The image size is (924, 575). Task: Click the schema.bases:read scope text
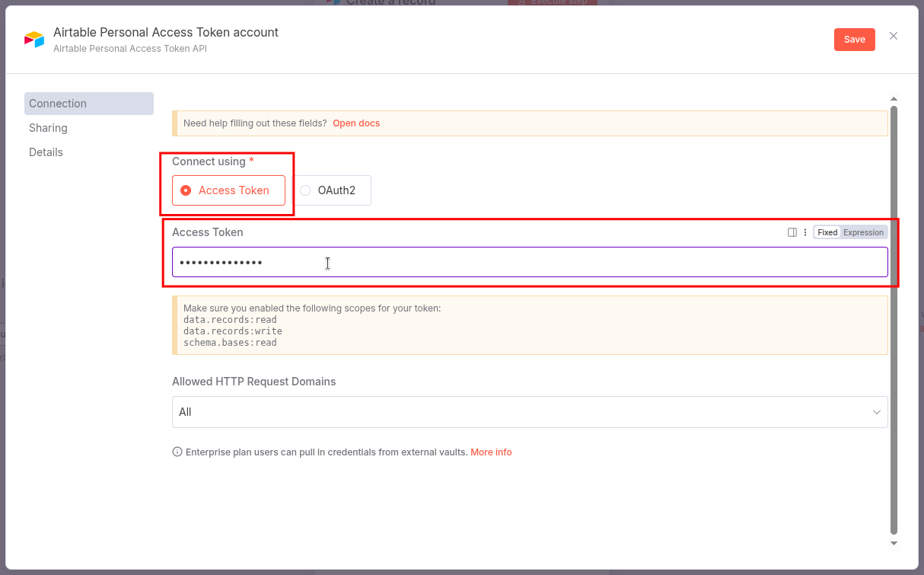230,343
